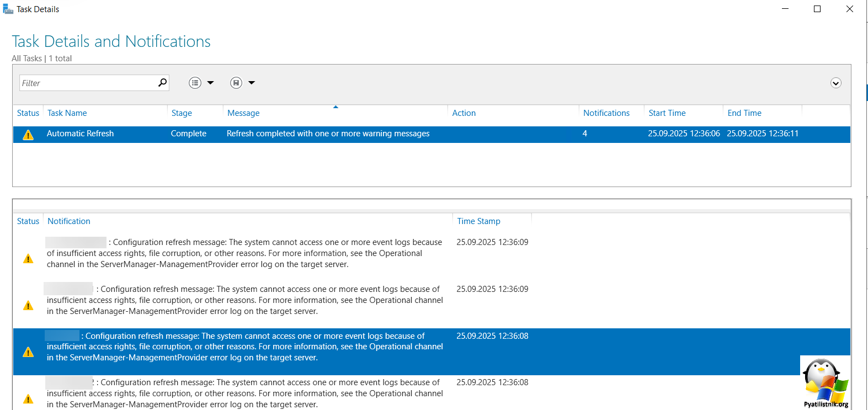Click 'Refresh completed with one or more warning messages'
This screenshot has height=410, width=868.
[x=328, y=134]
